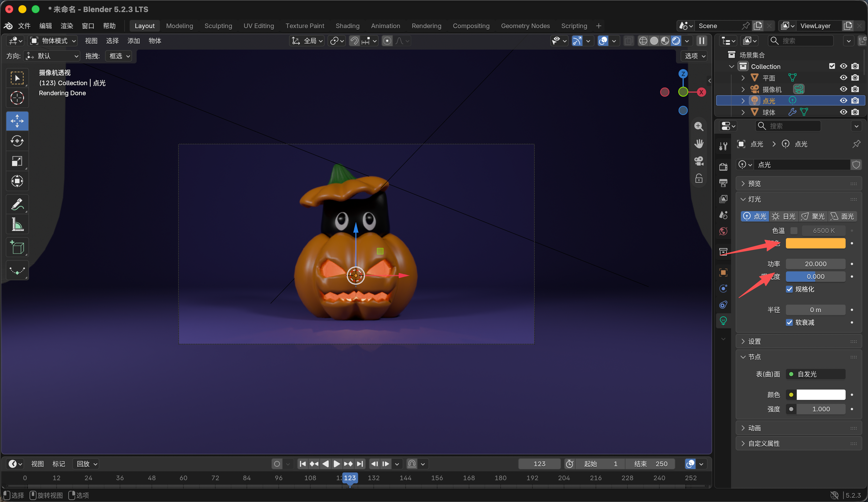Open the 回放 playback dropdown
Viewport: 868px width, 502px height.
86,464
